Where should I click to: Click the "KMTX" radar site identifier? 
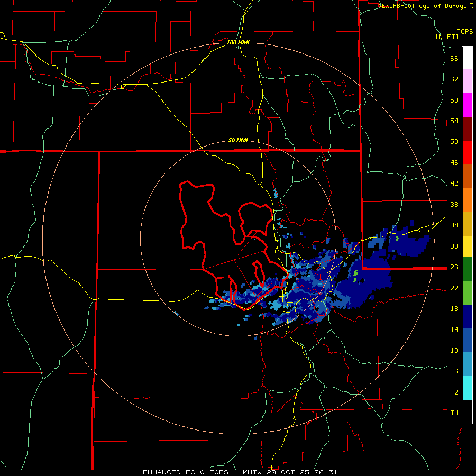point(252,472)
